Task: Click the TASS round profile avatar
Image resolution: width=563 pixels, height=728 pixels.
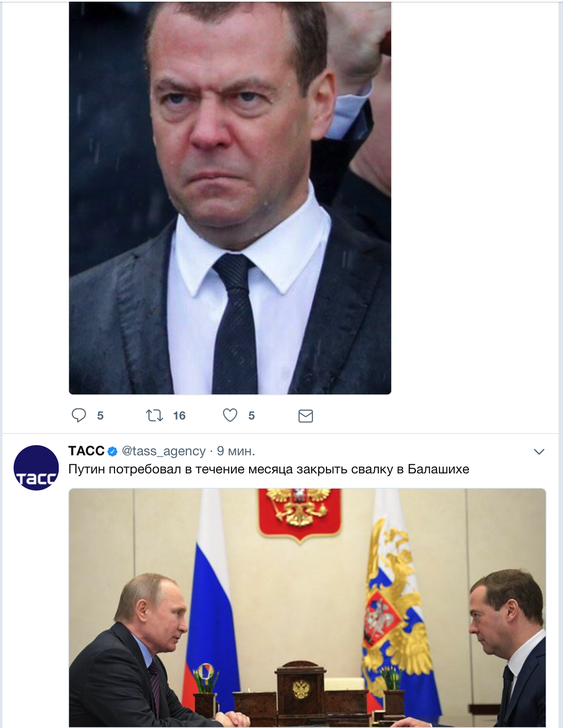Action: (x=36, y=468)
